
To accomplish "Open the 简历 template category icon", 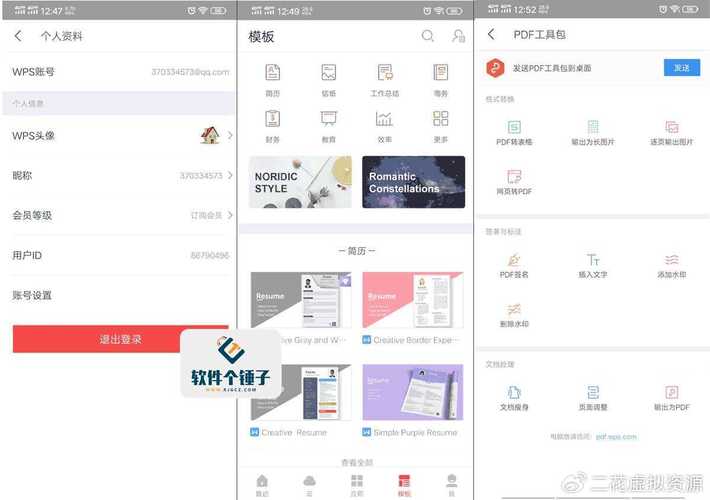I will [x=273, y=72].
